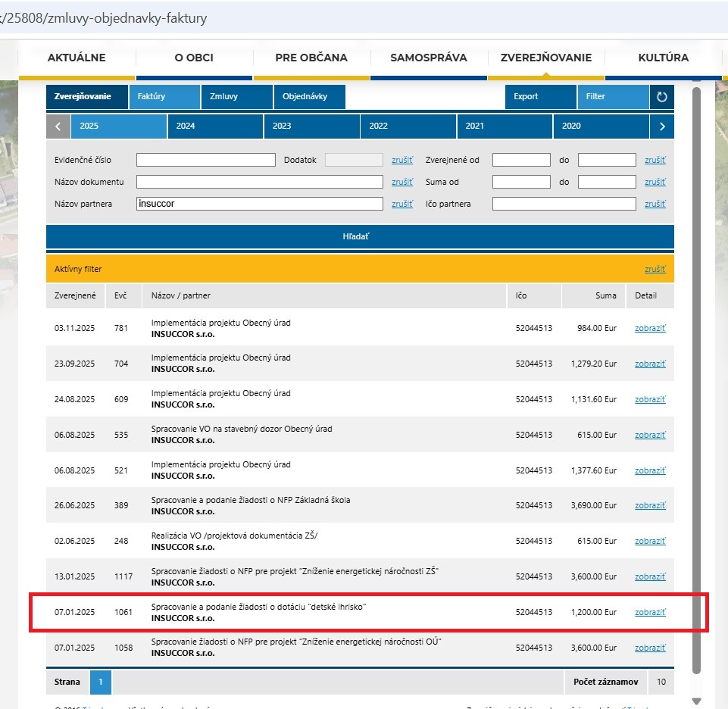
Task: Focus the Názov partnera input field
Action: click(x=260, y=204)
